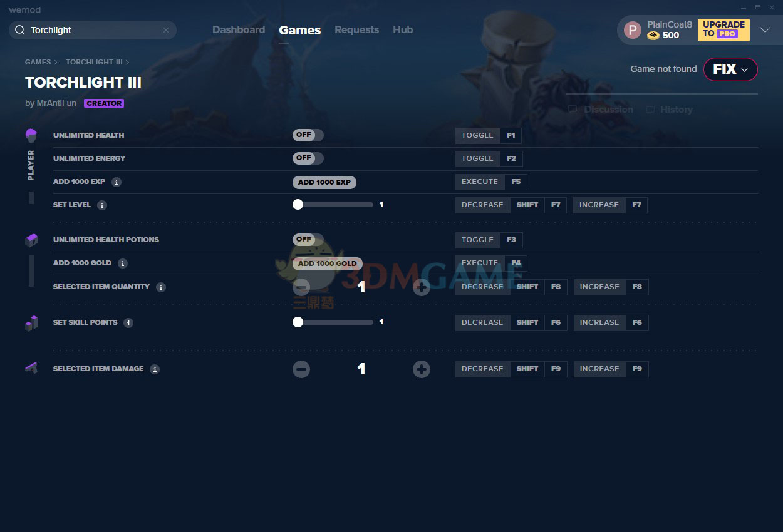Screen dimensions: 783x532
Task: Click GAMES breadcrumb link
Action: (x=38, y=63)
